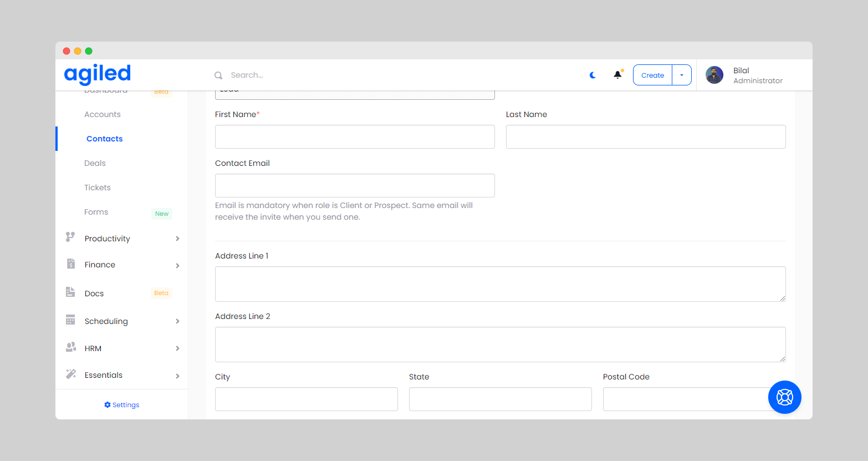Click the HRM people icon
Viewport: 868px width, 461px height.
(70, 347)
